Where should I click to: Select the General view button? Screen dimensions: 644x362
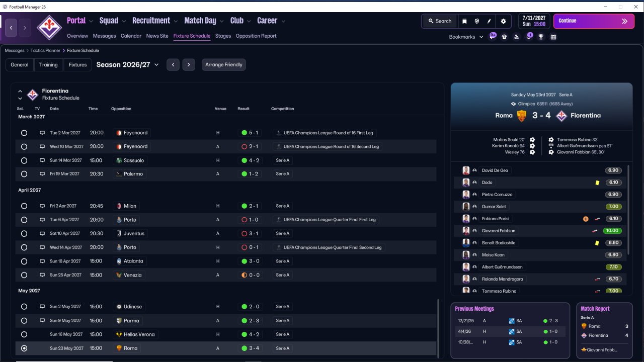(x=20, y=65)
